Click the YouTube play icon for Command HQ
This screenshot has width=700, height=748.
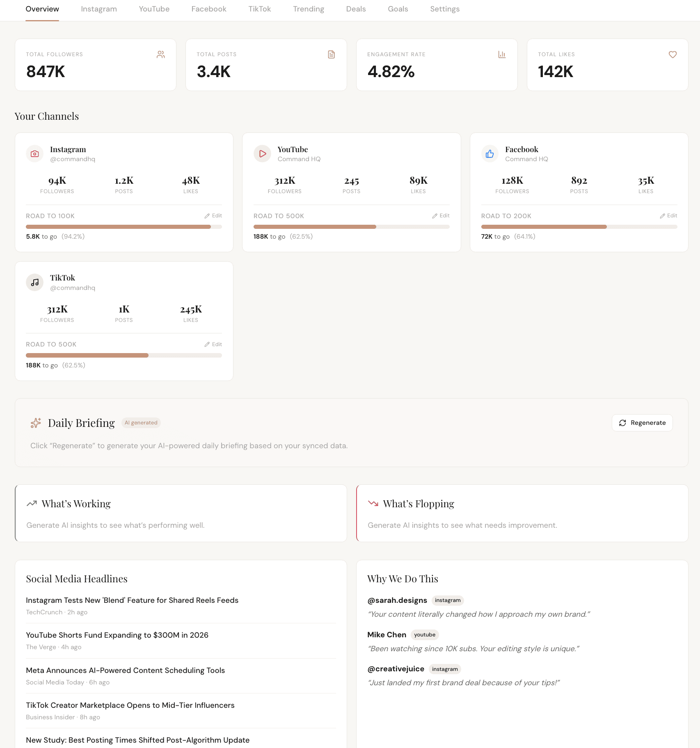click(262, 153)
